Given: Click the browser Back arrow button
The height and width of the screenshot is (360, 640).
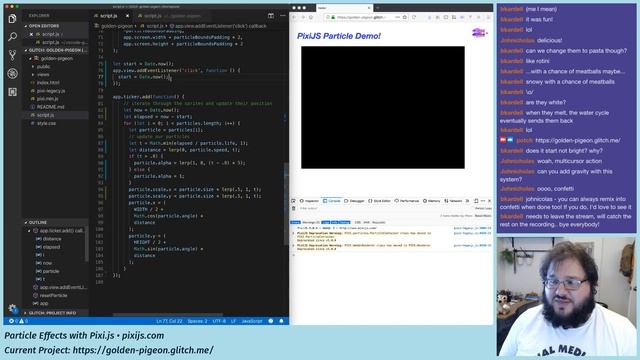Looking at the screenshot, I should (294, 18).
